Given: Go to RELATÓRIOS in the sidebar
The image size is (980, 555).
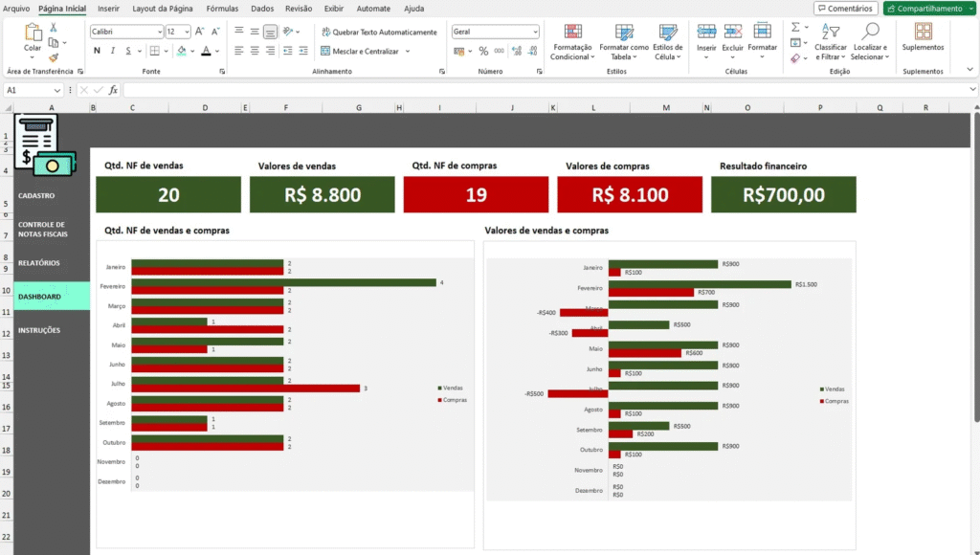Looking at the screenshot, I should pos(39,262).
